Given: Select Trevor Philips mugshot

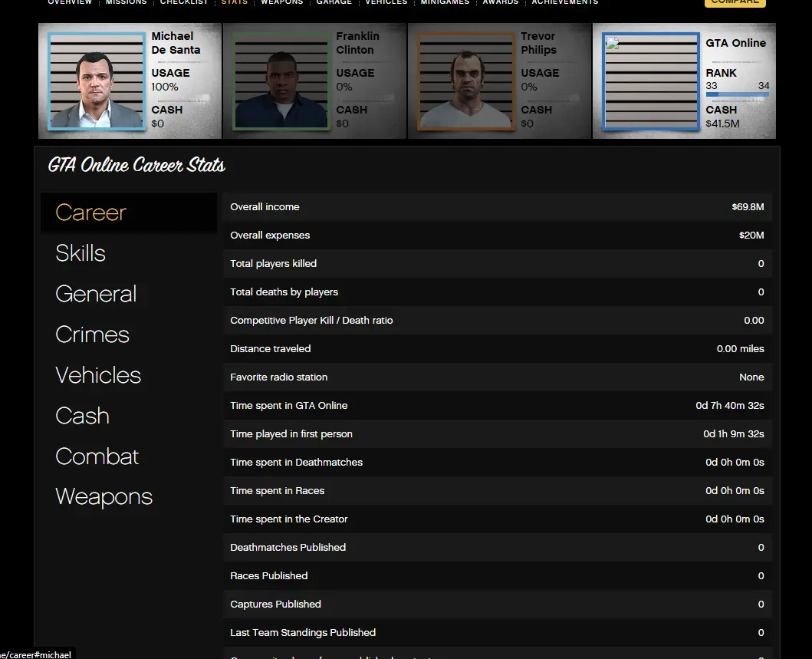Looking at the screenshot, I should point(466,81).
